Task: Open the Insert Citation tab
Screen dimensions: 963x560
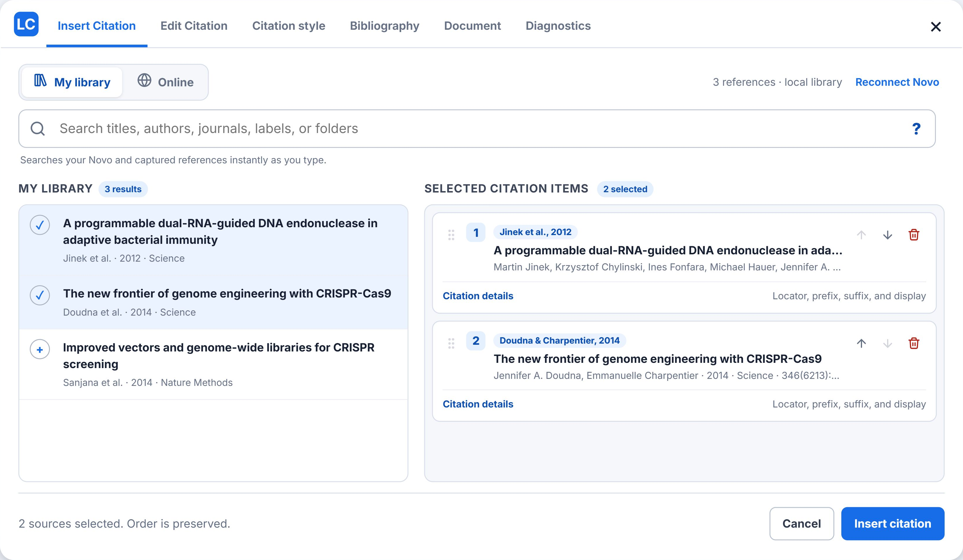Action: pos(97,26)
